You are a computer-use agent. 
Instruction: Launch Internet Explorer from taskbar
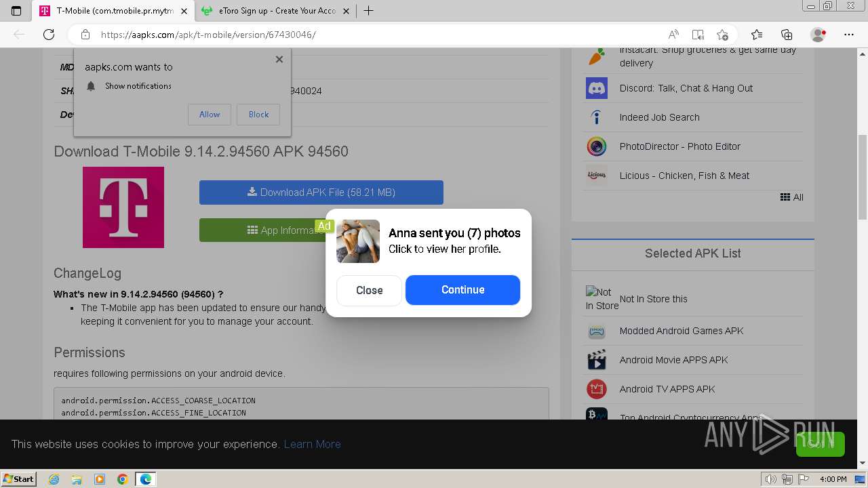(x=54, y=479)
